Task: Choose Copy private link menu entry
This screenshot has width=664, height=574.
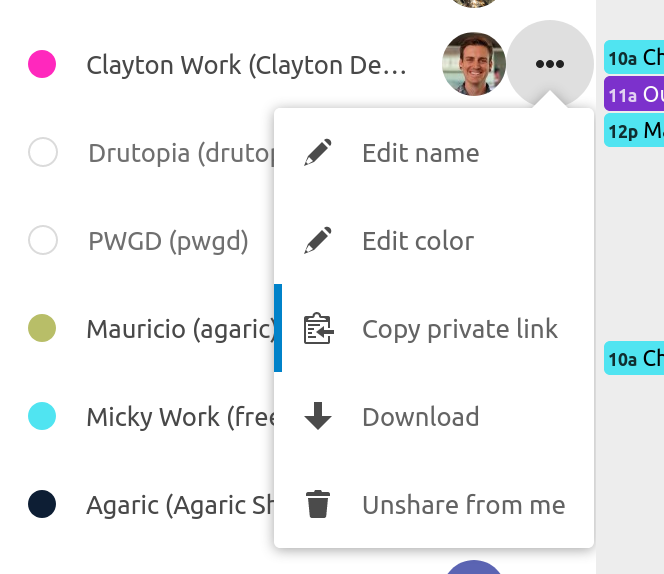Action: (459, 329)
